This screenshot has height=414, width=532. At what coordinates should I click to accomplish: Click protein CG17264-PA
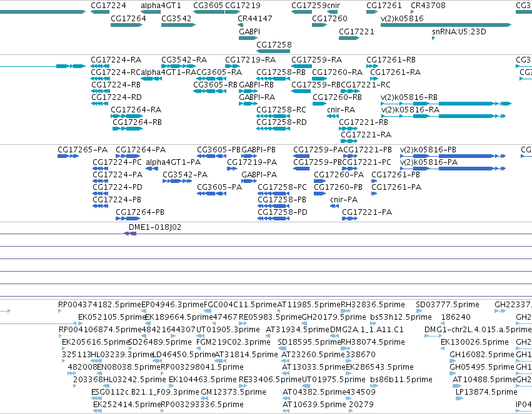pos(128,156)
